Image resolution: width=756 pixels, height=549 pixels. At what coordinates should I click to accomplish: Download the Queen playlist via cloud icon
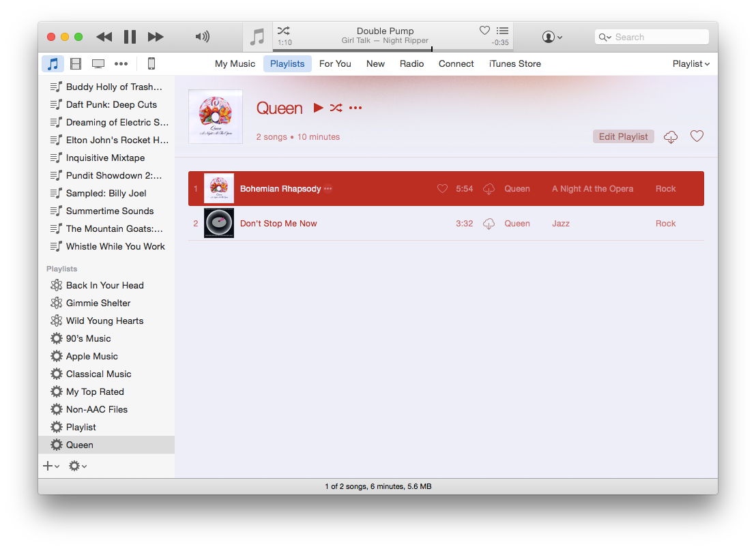click(671, 137)
